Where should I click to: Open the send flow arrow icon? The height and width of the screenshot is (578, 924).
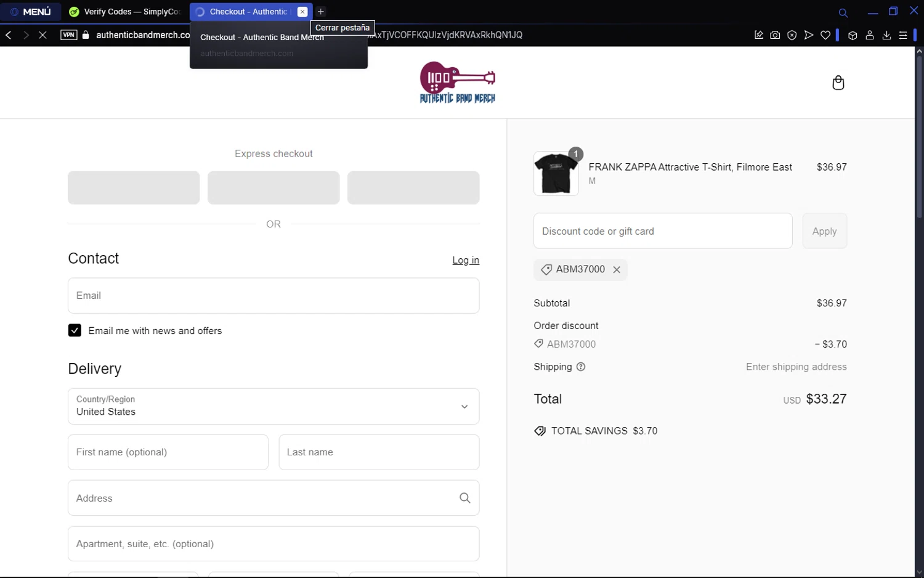[809, 35]
